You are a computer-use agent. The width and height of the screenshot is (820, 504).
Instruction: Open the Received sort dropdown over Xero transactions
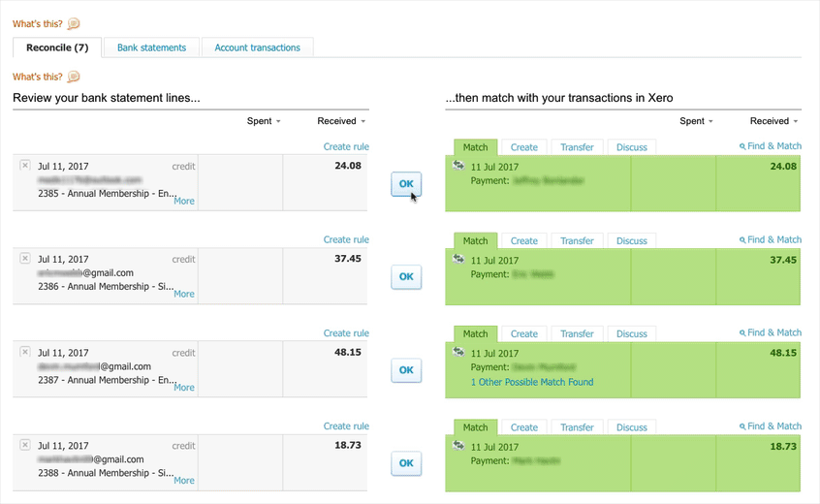pos(774,121)
